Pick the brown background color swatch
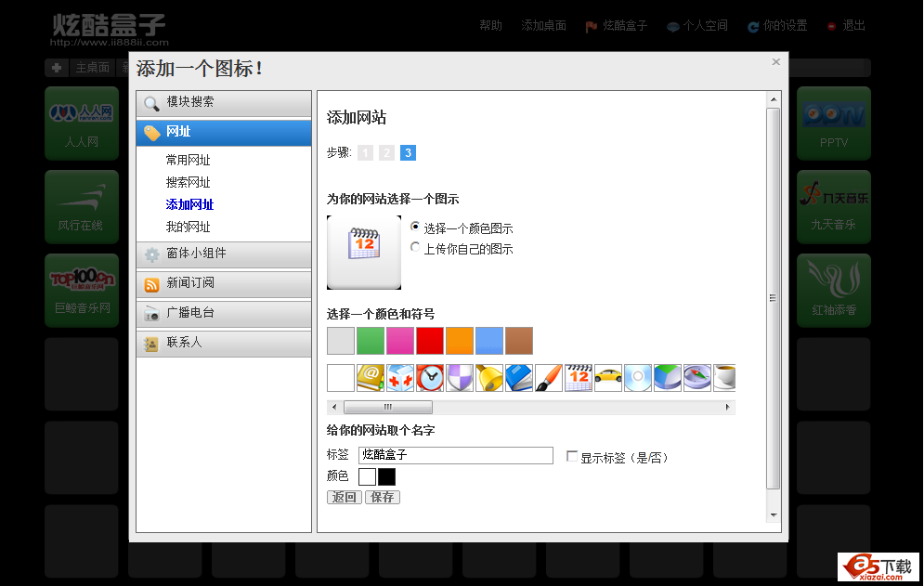This screenshot has height=586, width=924. pos(519,341)
